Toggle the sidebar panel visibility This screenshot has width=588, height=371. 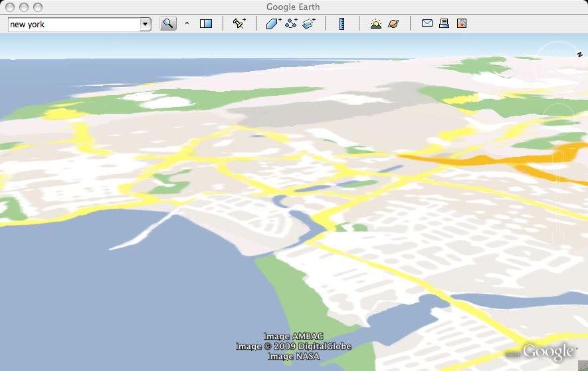[x=206, y=24]
